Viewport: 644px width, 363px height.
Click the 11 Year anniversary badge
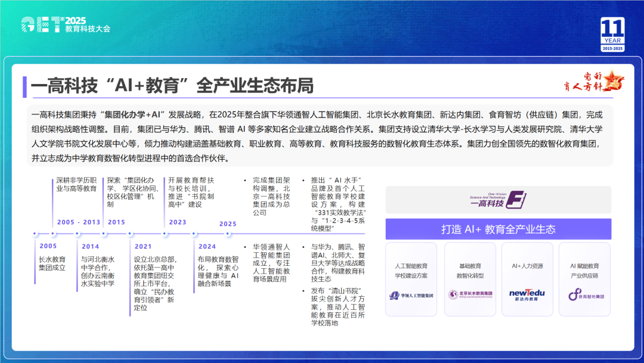(x=612, y=35)
